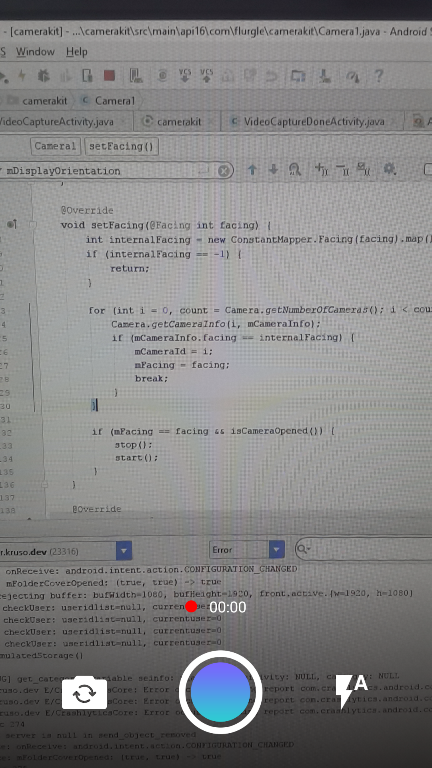This screenshot has width=432, height=768.
Task: Toggle the auto flash icon
Action: pos(351,692)
